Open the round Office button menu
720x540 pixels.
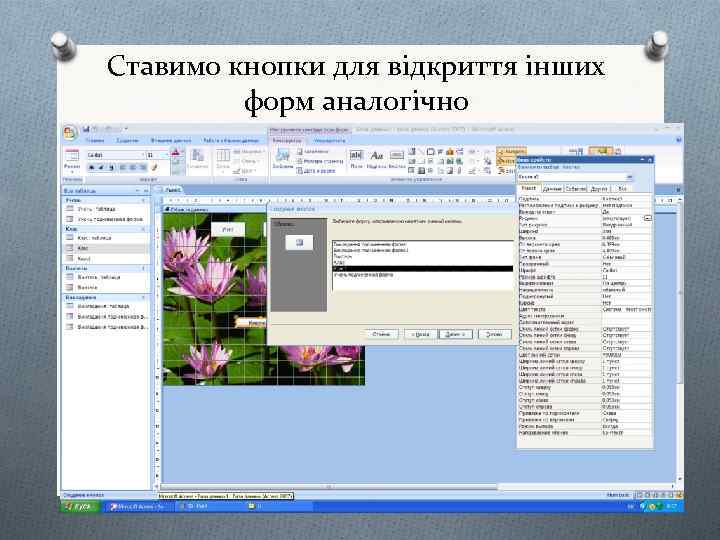[70, 133]
